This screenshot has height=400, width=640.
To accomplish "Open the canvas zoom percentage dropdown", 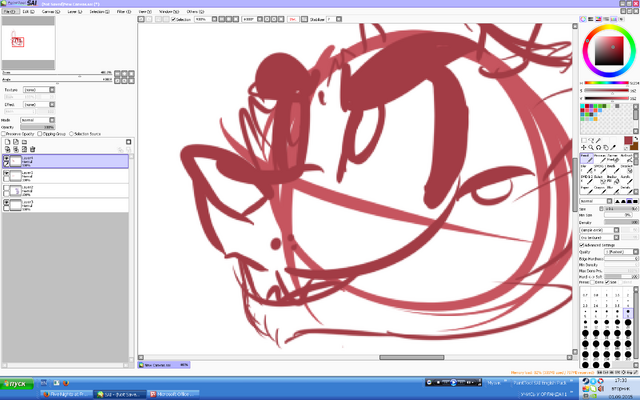I will 214,19.
